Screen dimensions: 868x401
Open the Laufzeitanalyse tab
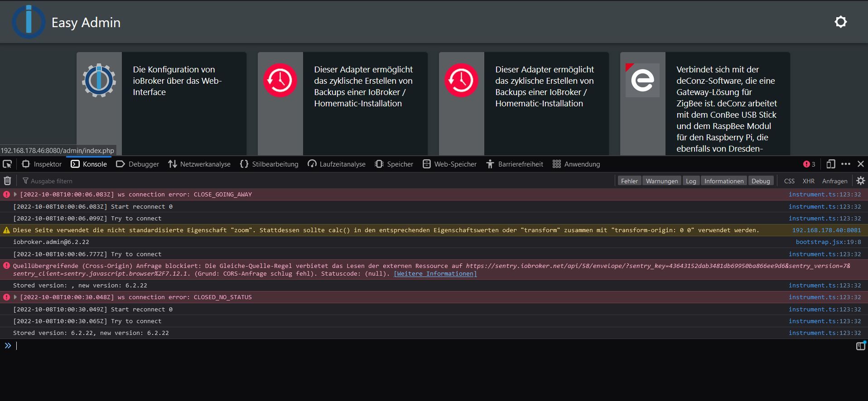[x=337, y=164]
